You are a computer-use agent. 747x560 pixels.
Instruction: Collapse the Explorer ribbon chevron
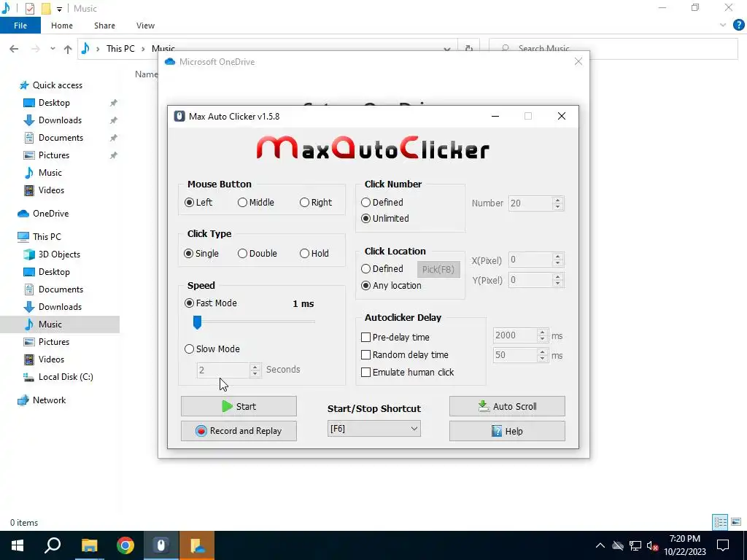723,26
